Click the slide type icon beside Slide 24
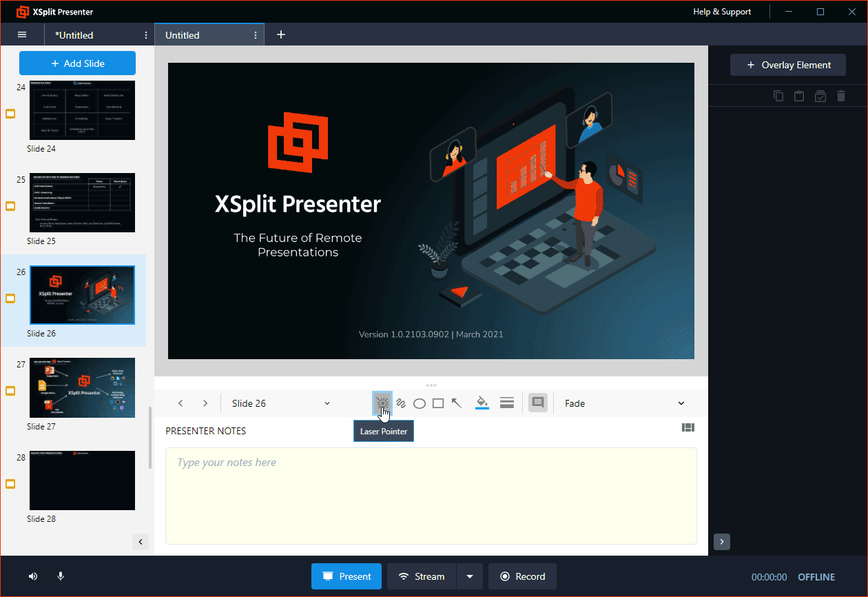This screenshot has height=597, width=868. 10,114
